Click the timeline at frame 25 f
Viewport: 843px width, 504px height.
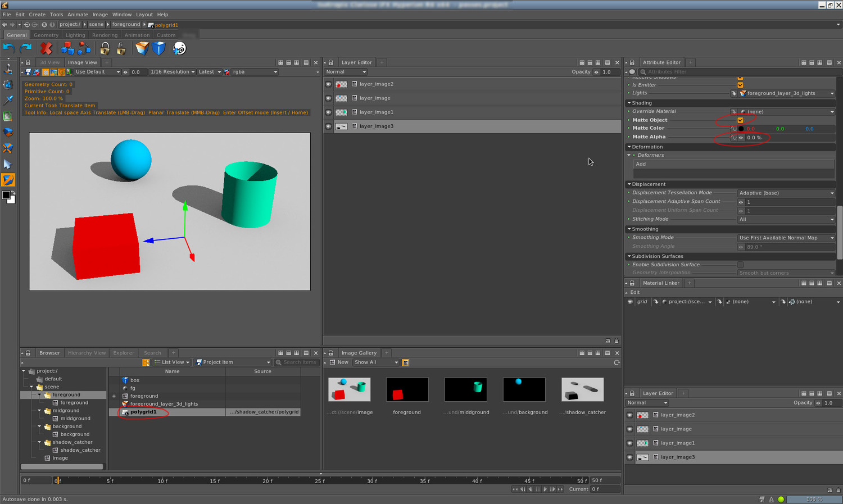coord(320,480)
